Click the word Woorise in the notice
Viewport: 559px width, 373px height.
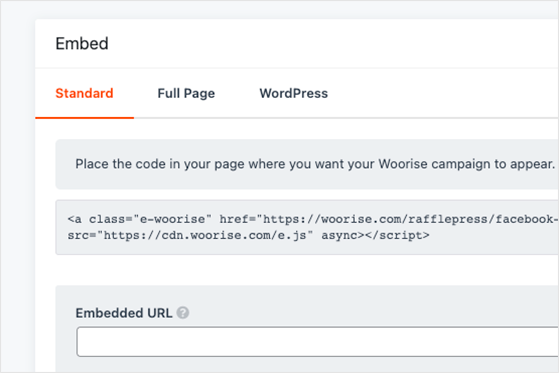[x=403, y=164]
